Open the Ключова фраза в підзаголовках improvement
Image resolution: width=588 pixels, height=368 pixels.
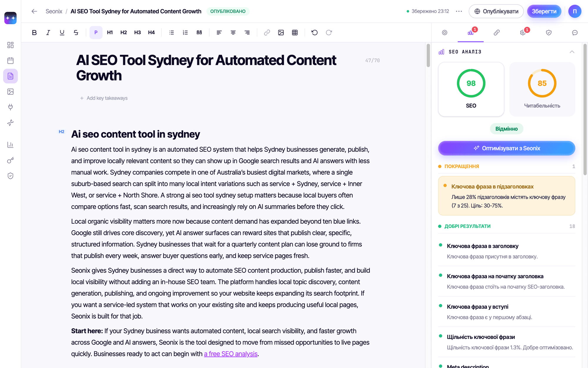pyautogui.click(x=507, y=196)
